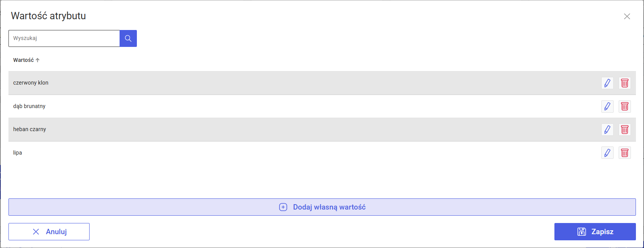Save with the Zapisz button

click(595, 231)
